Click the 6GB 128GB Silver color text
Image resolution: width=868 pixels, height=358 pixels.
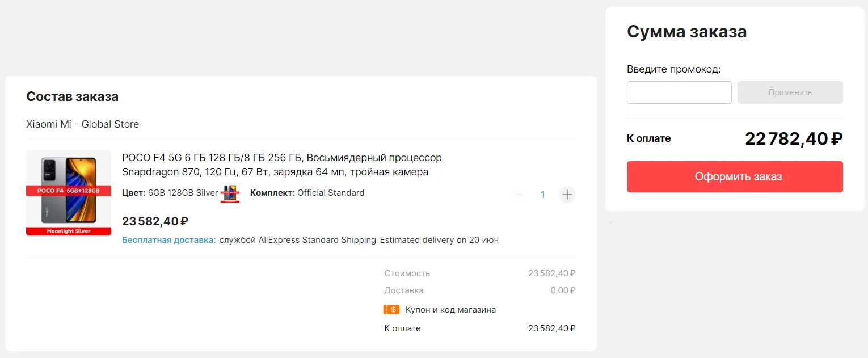point(183,193)
